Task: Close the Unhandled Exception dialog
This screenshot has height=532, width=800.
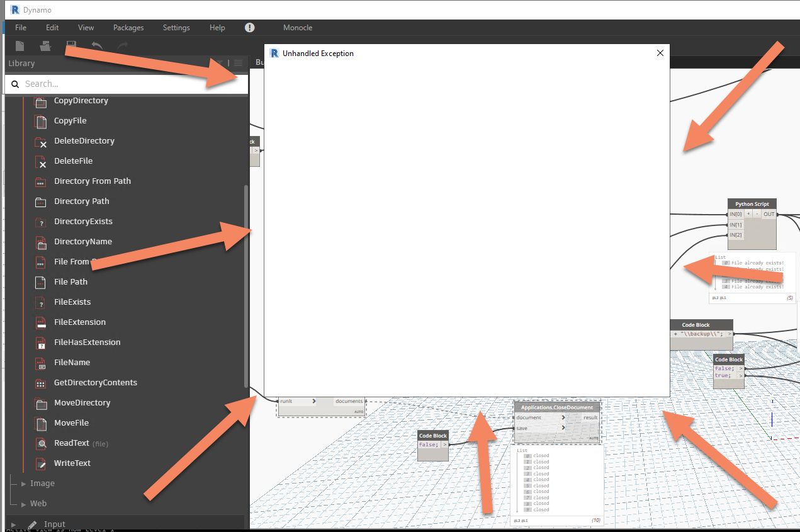Action: (x=660, y=53)
